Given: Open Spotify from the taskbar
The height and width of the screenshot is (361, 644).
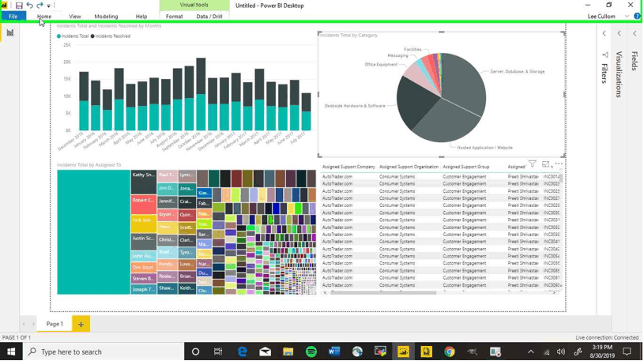Looking at the screenshot, I should [x=311, y=352].
